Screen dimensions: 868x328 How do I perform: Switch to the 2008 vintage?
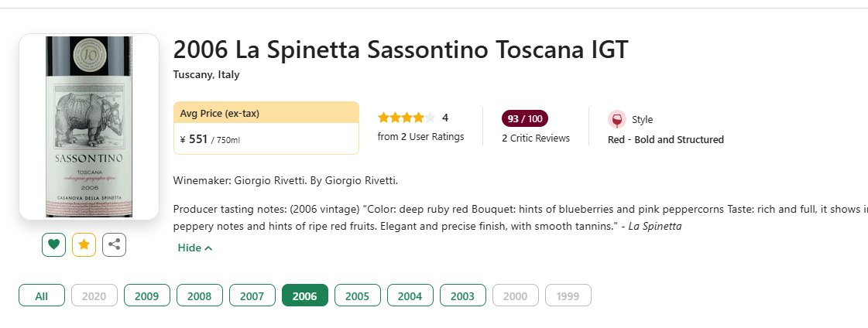click(x=199, y=296)
